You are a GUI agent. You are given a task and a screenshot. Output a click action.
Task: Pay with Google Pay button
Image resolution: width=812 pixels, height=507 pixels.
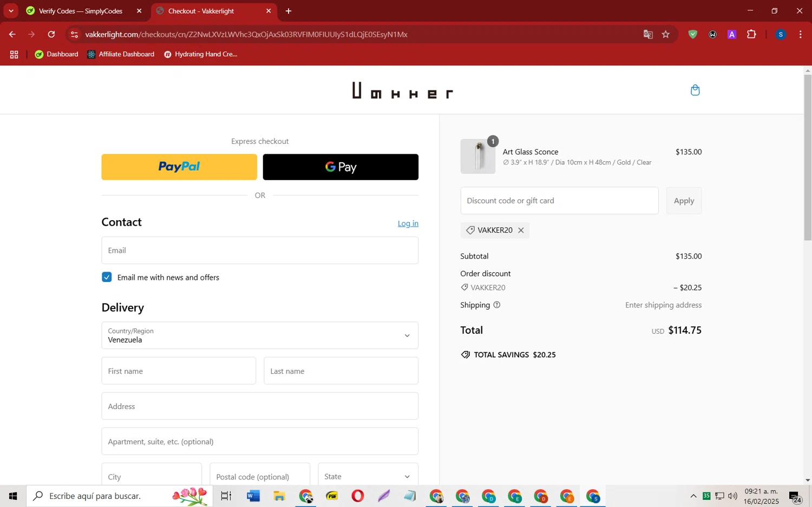(x=340, y=167)
